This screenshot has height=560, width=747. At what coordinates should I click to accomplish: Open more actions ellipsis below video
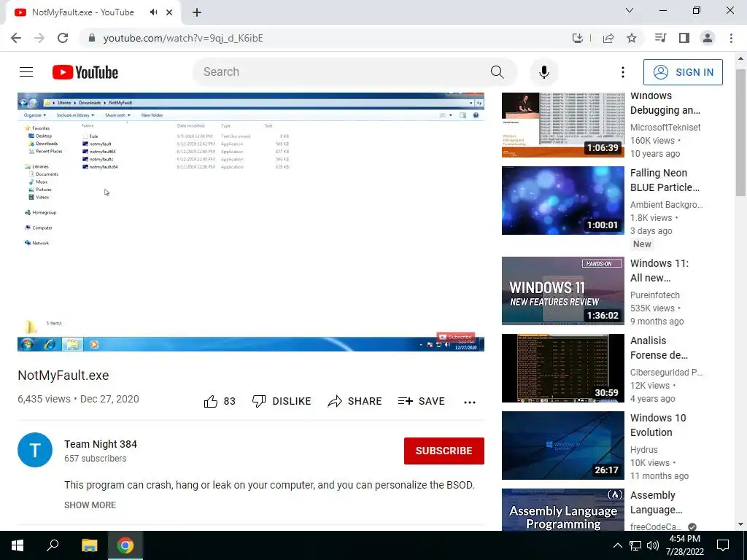coord(469,402)
